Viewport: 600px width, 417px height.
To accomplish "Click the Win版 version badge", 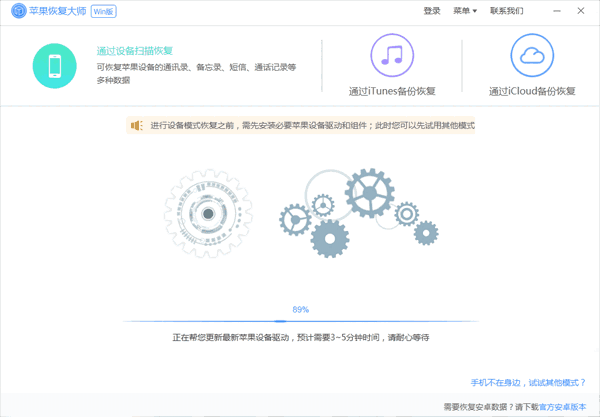I will (x=104, y=11).
